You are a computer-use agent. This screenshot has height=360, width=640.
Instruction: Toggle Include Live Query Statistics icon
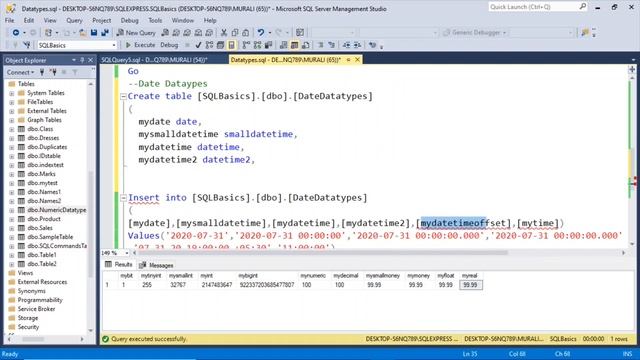coord(258,45)
